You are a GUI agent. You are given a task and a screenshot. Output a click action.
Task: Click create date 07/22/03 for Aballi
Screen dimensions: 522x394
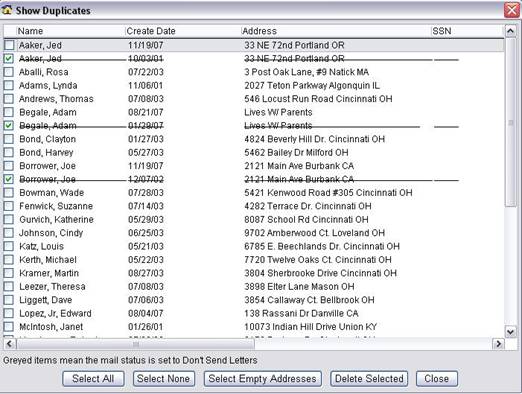(x=146, y=72)
